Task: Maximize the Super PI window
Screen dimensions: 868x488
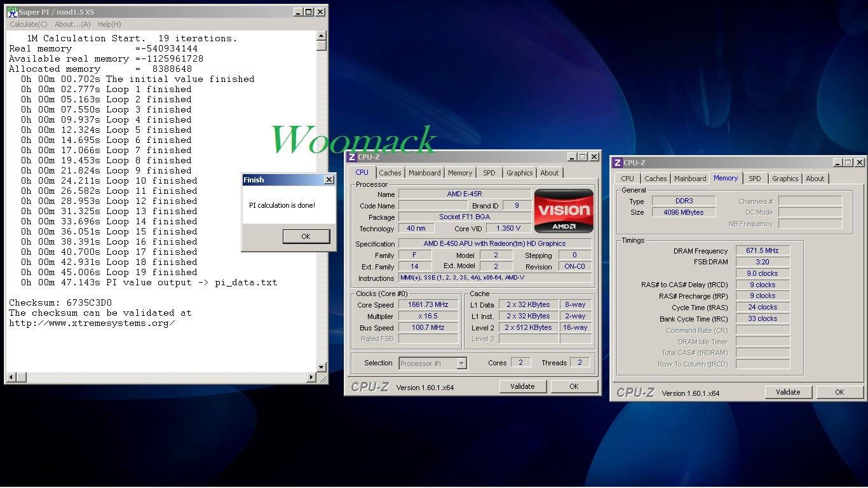Action: (309, 12)
